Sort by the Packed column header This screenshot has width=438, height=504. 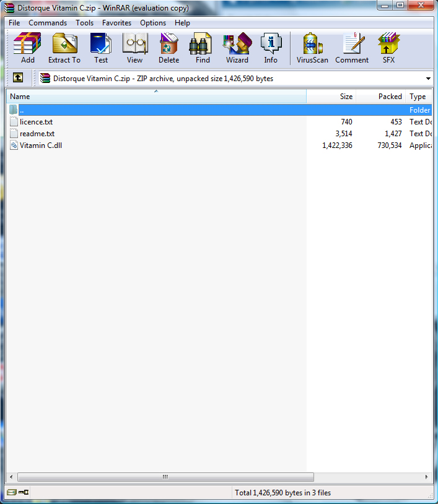coord(380,96)
